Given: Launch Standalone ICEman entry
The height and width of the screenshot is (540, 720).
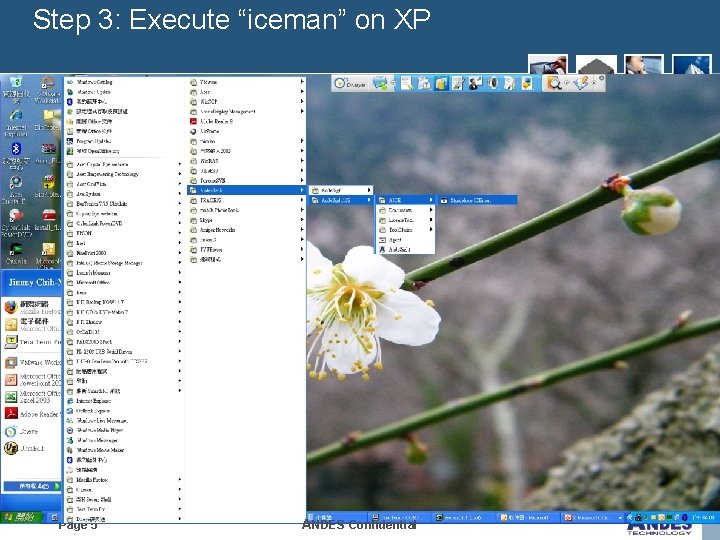Looking at the screenshot, I should (478, 200).
